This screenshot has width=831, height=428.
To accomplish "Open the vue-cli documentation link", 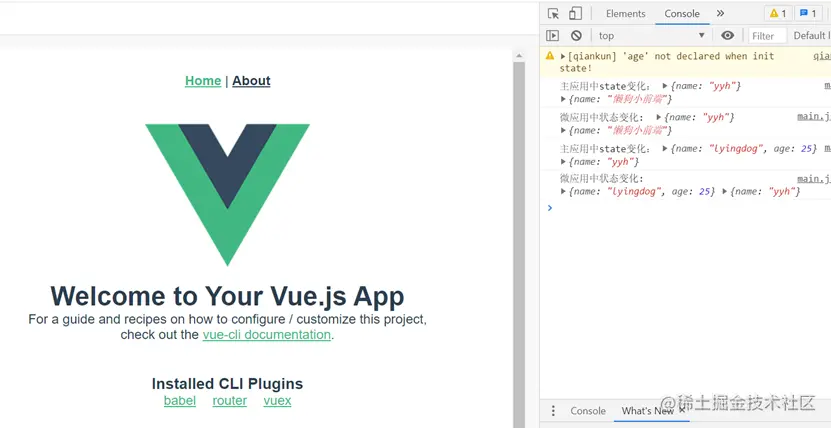I will pyautogui.click(x=267, y=335).
